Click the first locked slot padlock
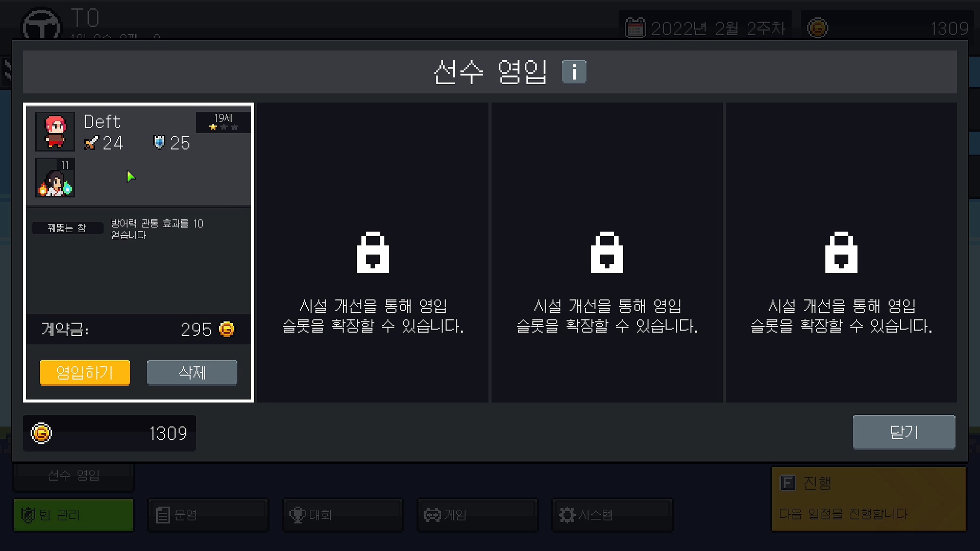The height and width of the screenshot is (551, 980). pos(373,252)
